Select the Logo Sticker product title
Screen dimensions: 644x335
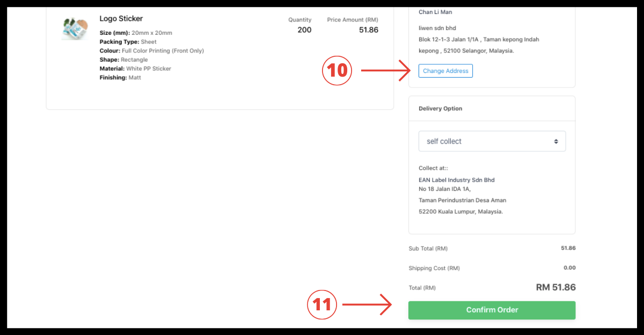coord(121,19)
